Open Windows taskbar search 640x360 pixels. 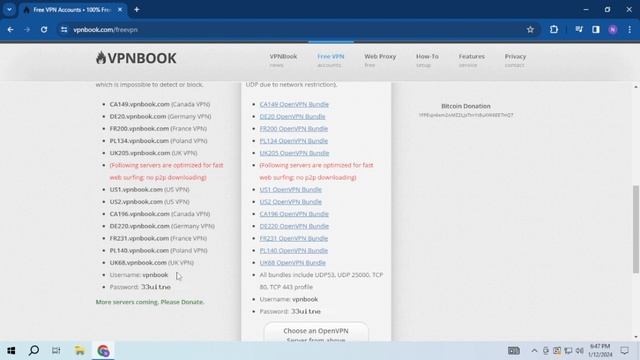(x=34, y=350)
